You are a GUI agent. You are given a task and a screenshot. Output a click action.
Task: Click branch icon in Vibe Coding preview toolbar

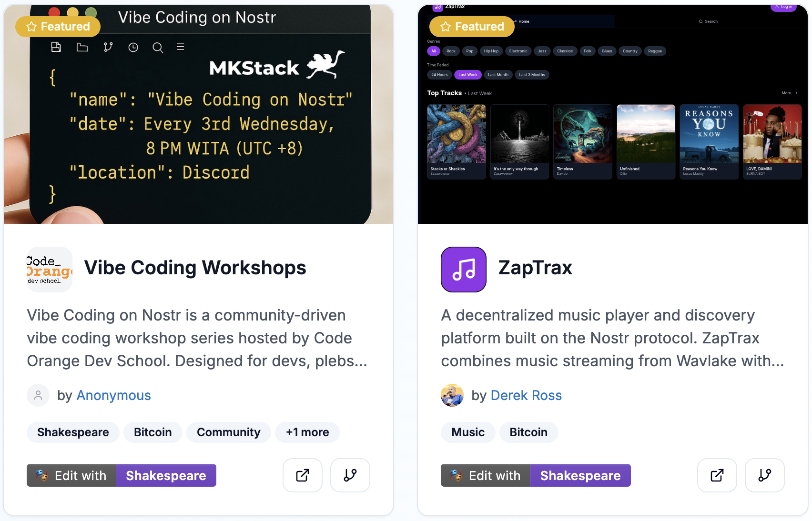tap(108, 47)
